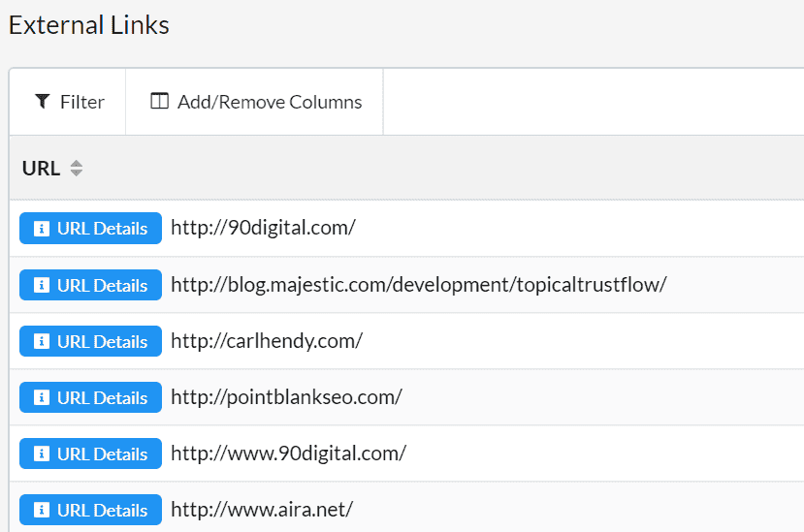Viewport: 804px width, 532px height.
Task: Click info icon beside blog.majestic.com row
Action: [x=42, y=285]
